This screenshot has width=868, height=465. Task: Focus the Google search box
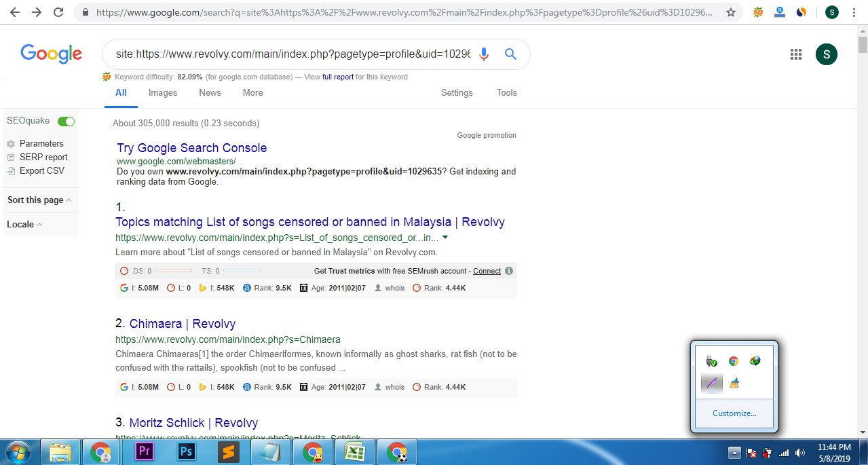click(x=293, y=54)
